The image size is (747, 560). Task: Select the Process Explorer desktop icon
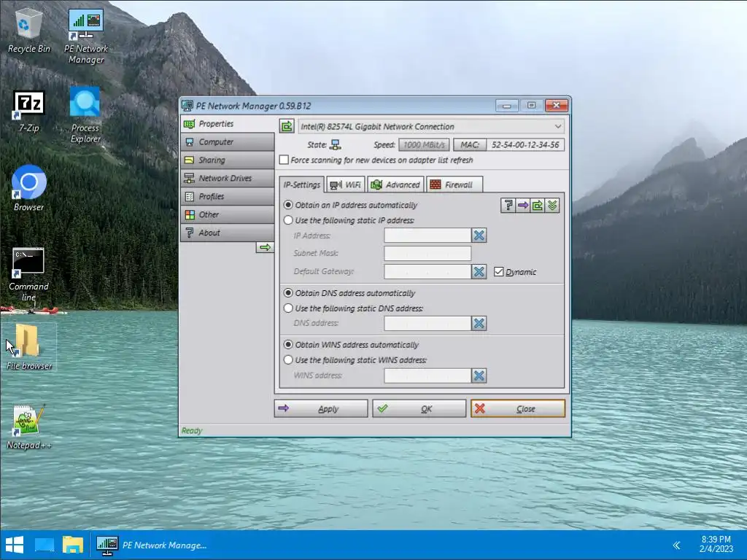click(85, 114)
